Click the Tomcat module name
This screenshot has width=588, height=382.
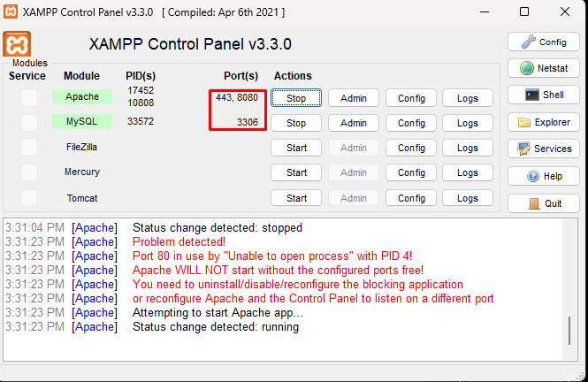[x=82, y=198]
